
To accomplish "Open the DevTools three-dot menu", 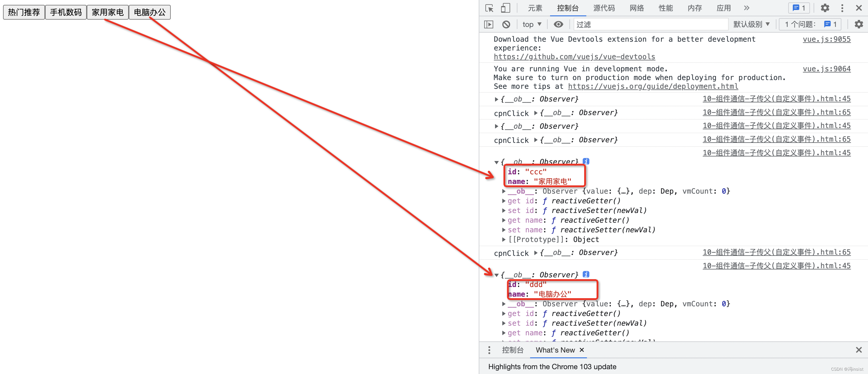I will (x=842, y=8).
